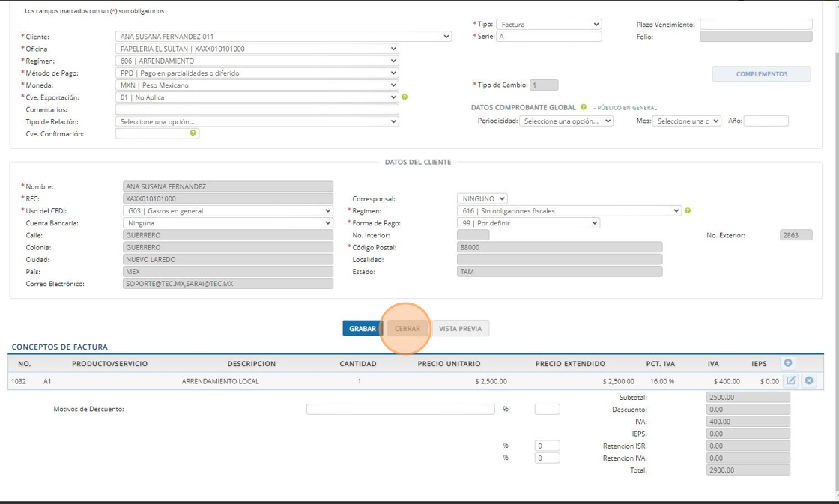
Task: Open the Periodicidad dropdown
Action: tap(566, 121)
